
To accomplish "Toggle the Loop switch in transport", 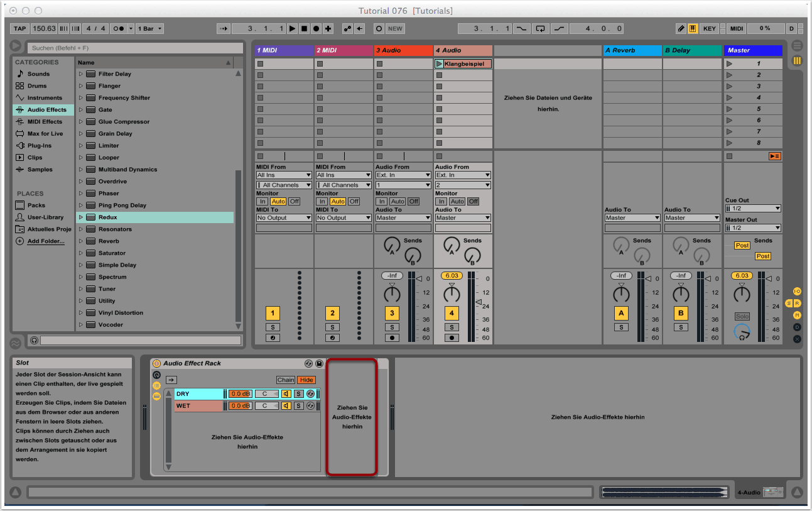I will pyautogui.click(x=540, y=28).
